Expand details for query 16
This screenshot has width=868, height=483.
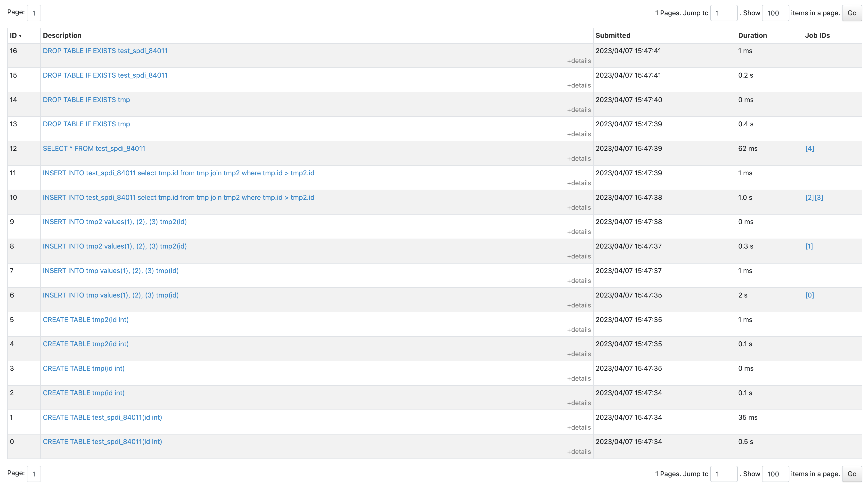(579, 61)
